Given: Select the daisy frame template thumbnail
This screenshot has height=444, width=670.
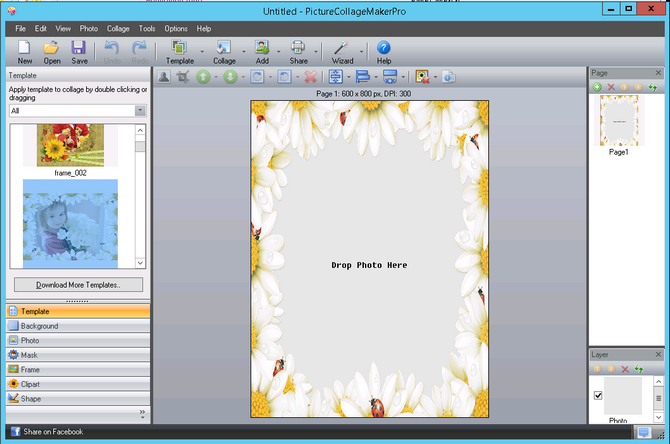Looking at the screenshot, I should click(x=71, y=224).
